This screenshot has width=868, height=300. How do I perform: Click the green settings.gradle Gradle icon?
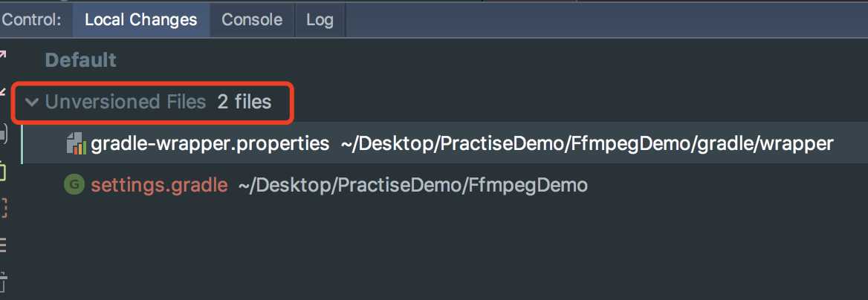[74, 183]
